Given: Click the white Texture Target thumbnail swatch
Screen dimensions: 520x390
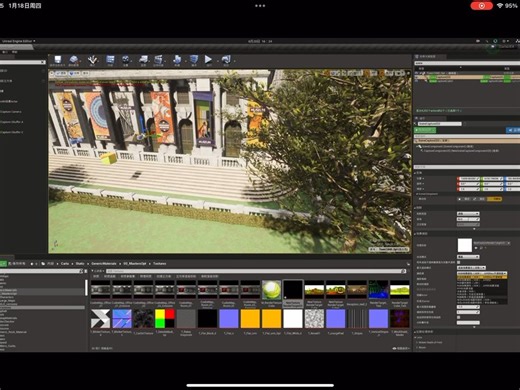Looking at the screenshot, I should 465,245.
